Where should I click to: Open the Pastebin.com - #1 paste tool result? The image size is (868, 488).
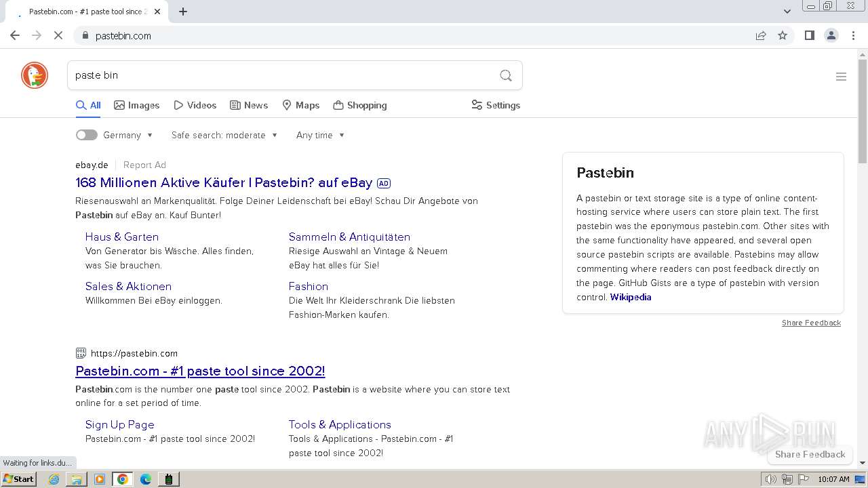(200, 371)
